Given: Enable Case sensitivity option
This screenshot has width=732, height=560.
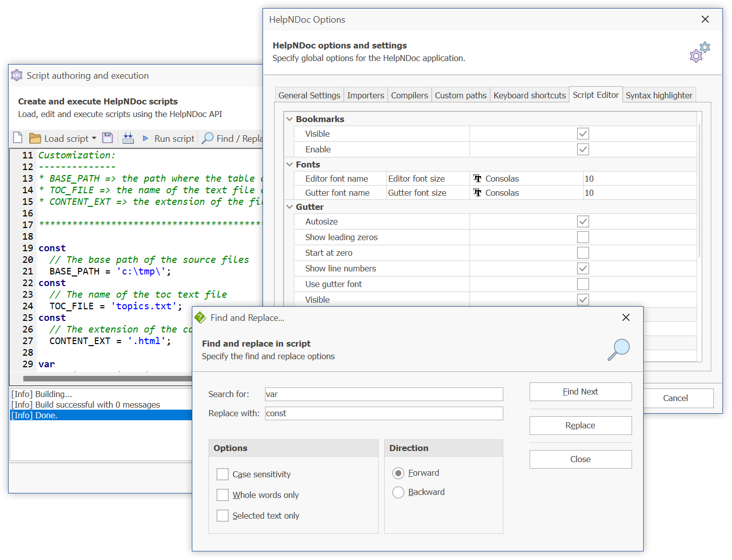Looking at the screenshot, I should pyautogui.click(x=223, y=474).
